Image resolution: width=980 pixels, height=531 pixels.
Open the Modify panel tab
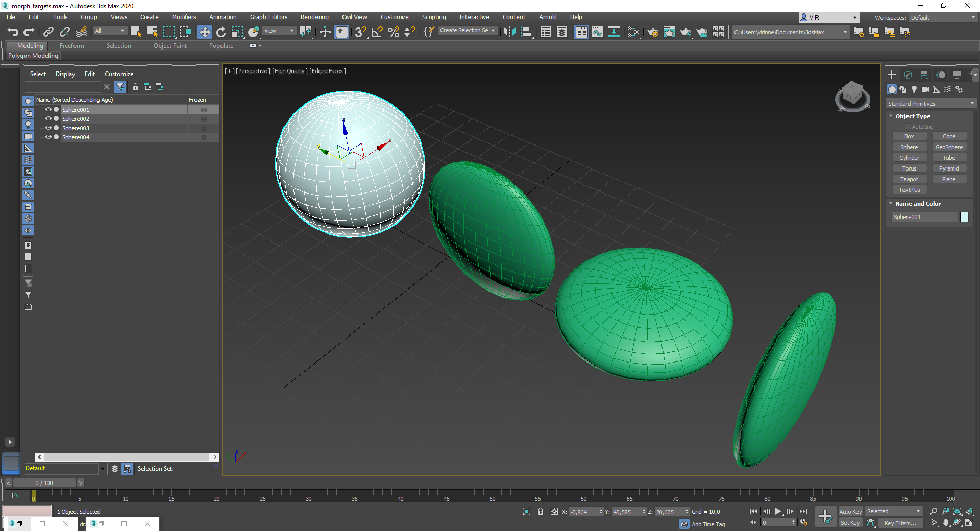point(908,75)
